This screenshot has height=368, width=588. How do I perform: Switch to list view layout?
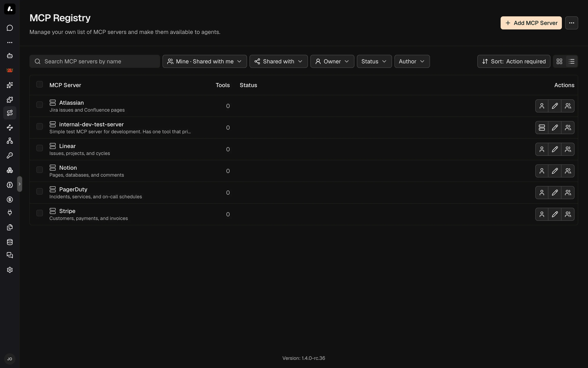572,61
